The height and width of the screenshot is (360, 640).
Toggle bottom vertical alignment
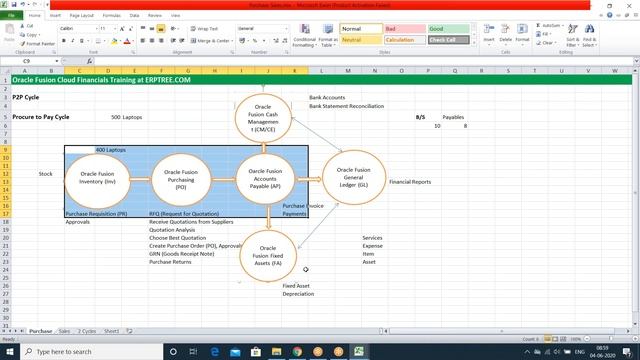[161, 29]
